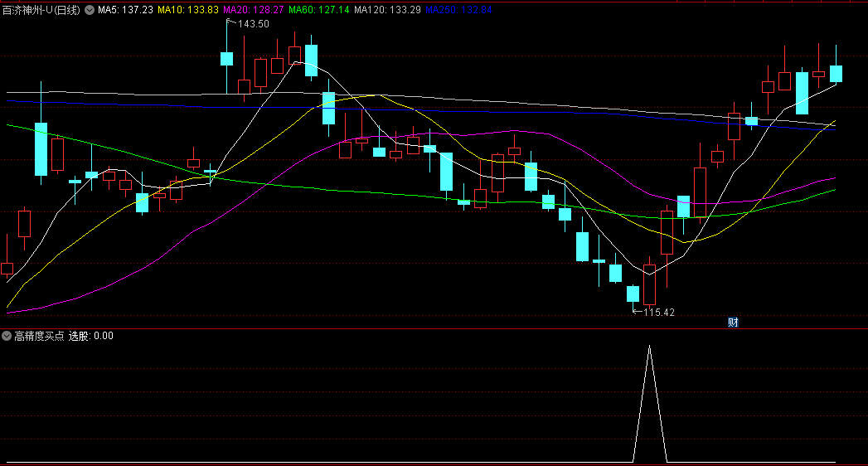The height and width of the screenshot is (466, 868).
Task: Click the 财 financial marker icon
Action: 733,322
